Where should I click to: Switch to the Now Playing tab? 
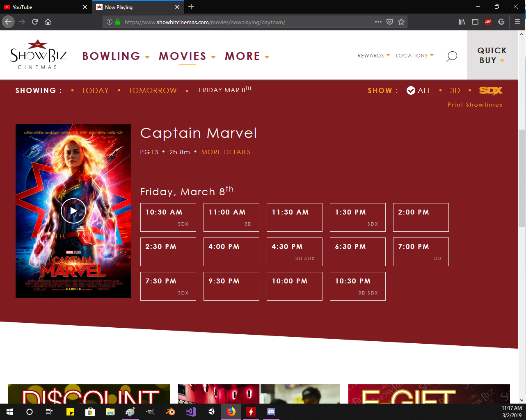pyautogui.click(x=138, y=7)
